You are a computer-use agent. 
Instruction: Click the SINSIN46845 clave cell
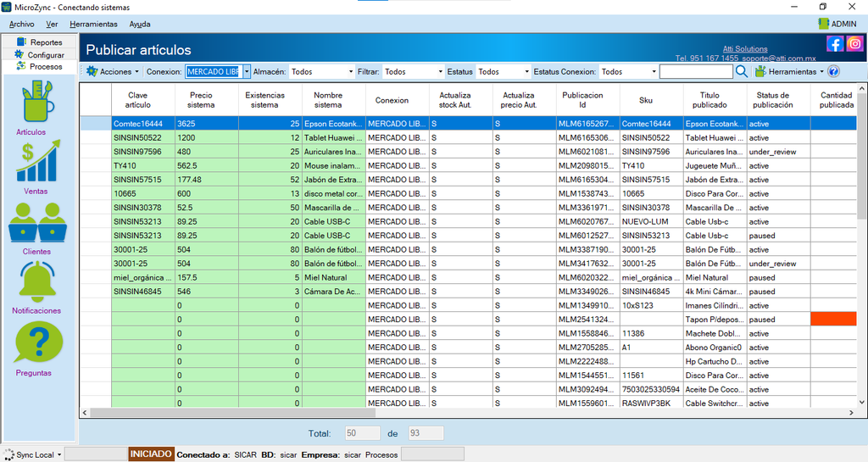click(x=143, y=292)
